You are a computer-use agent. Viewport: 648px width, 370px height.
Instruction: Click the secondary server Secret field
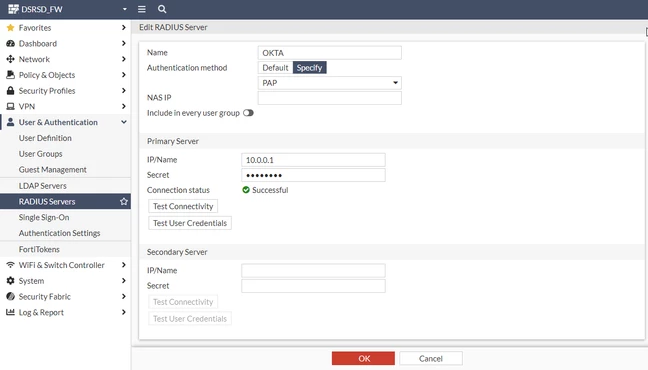[313, 286]
